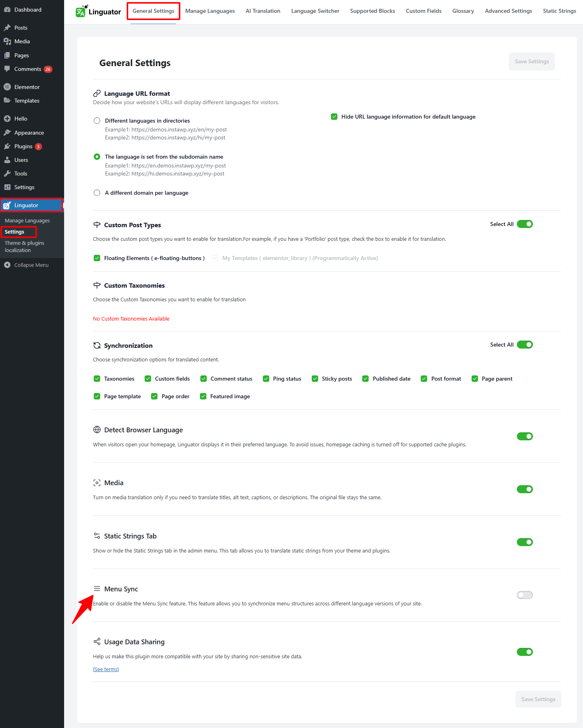
Task: Uncheck Published date checkbox
Action: [365, 379]
